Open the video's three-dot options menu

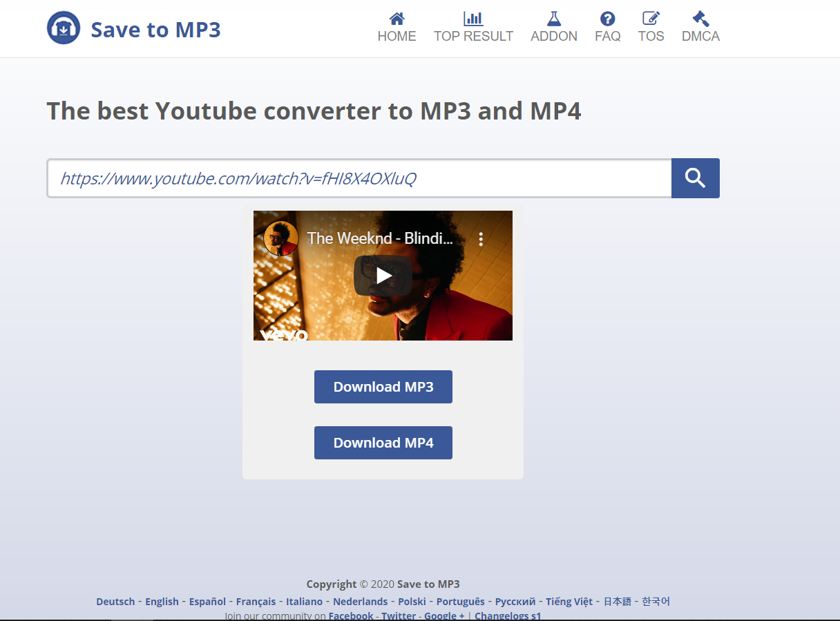481,239
